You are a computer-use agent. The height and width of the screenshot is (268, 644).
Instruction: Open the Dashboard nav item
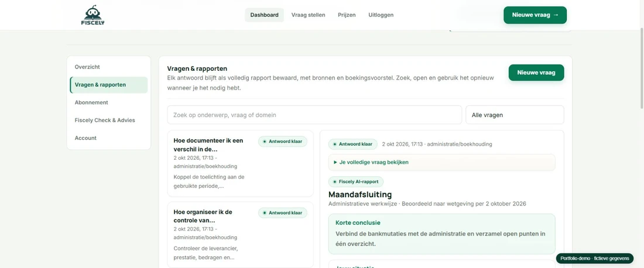265,15
